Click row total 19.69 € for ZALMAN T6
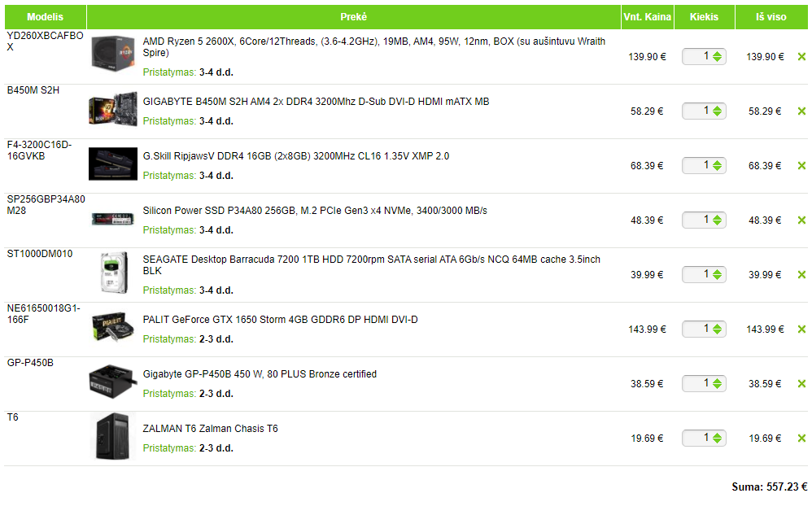 (x=765, y=439)
